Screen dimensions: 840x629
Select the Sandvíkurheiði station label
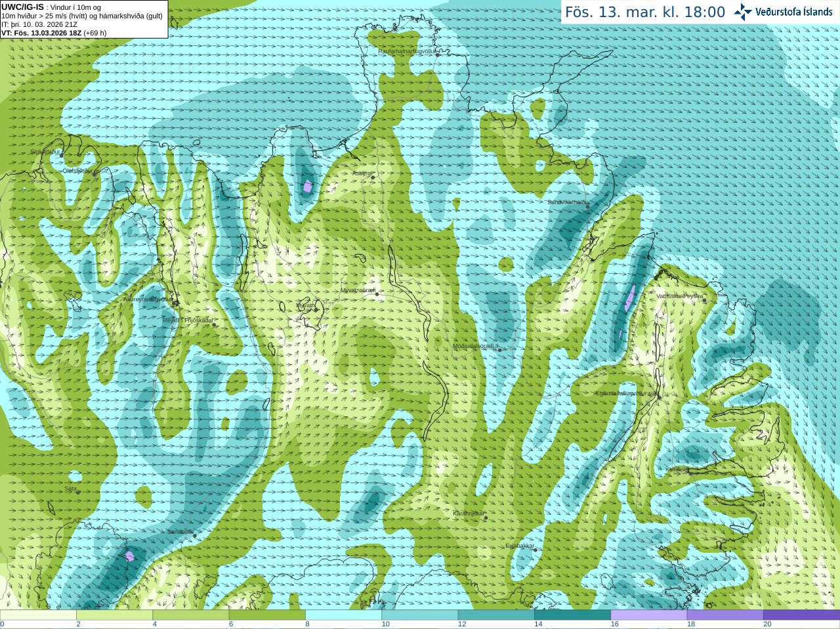[x=568, y=202]
